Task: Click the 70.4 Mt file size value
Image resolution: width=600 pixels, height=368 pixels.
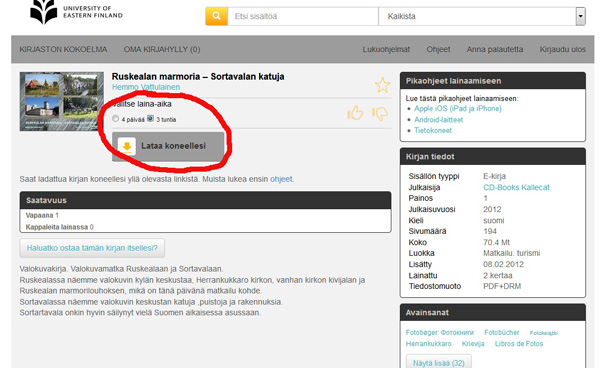Action: click(x=496, y=243)
